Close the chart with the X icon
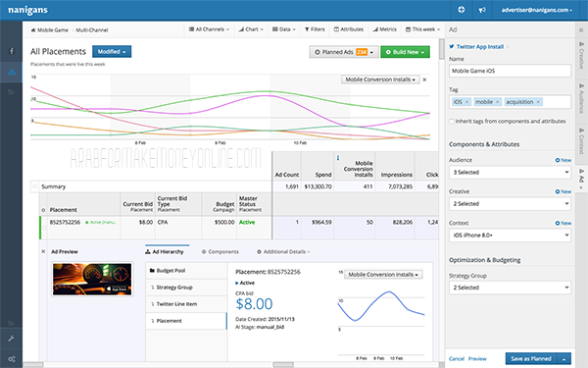This screenshot has height=368, width=588. (424, 79)
